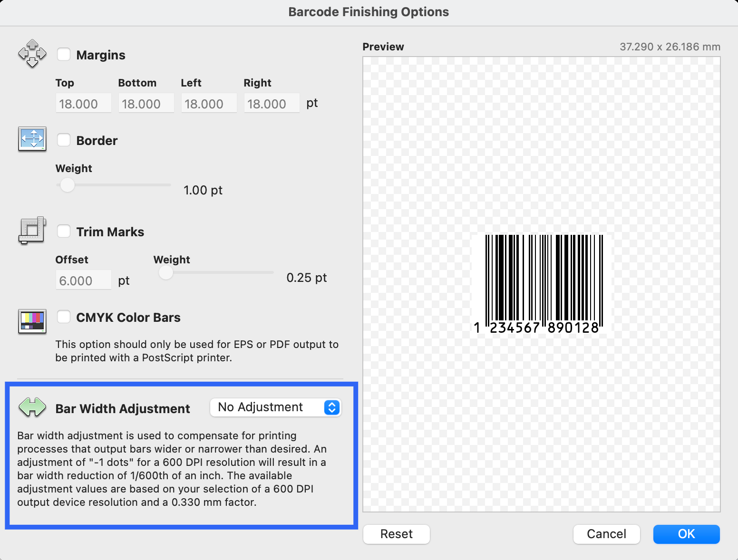
Task: Click the Bar Width Adjustment label
Action: click(x=123, y=409)
